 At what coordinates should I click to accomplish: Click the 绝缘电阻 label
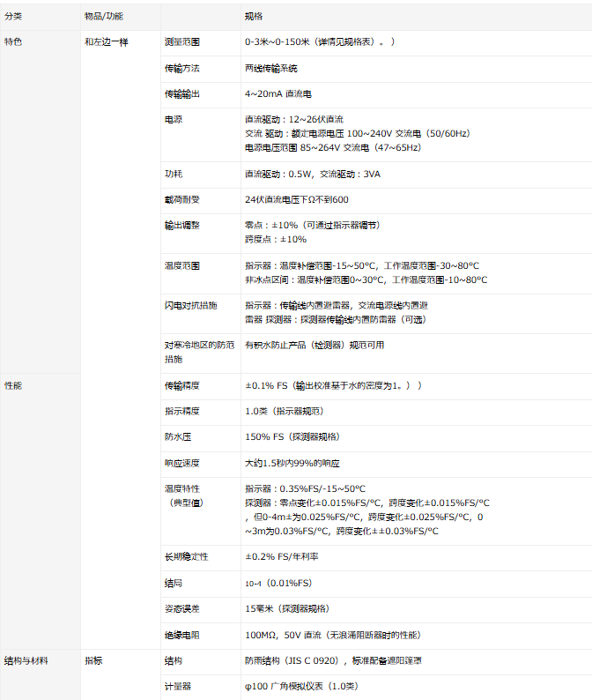pos(182,635)
